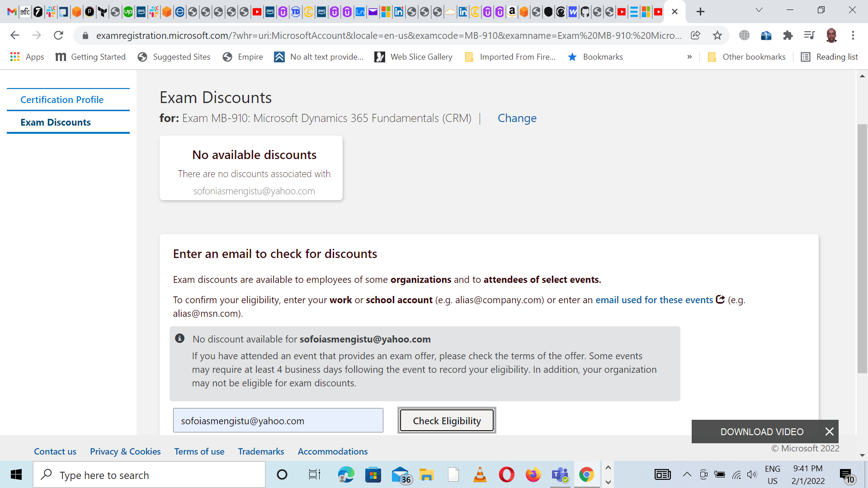Click the Gmail icon in bookmarks bar

point(12,12)
